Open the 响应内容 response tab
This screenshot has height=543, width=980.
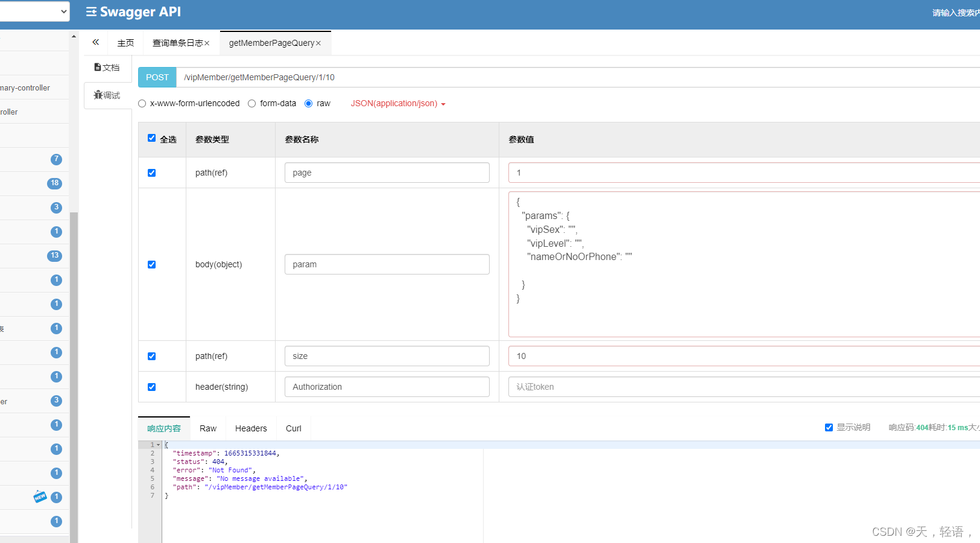(164, 428)
